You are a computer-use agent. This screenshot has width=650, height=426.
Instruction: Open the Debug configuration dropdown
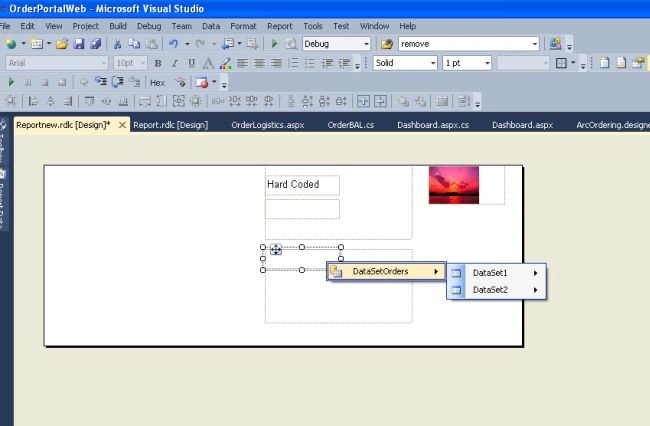tap(366, 44)
